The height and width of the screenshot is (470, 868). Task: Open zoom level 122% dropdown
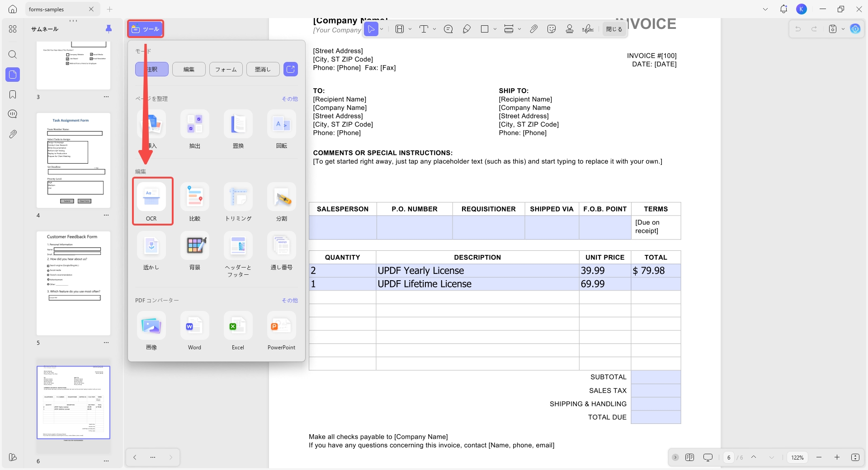click(797, 457)
